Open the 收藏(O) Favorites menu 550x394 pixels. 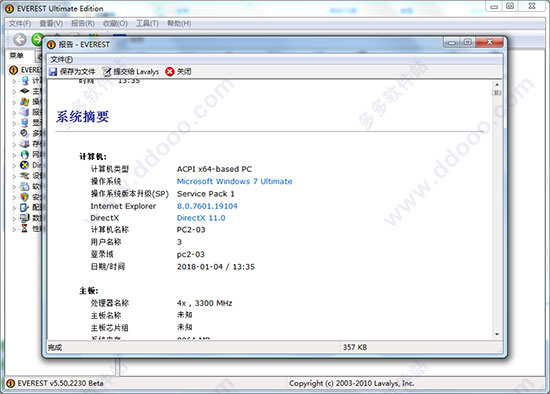click(x=115, y=24)
